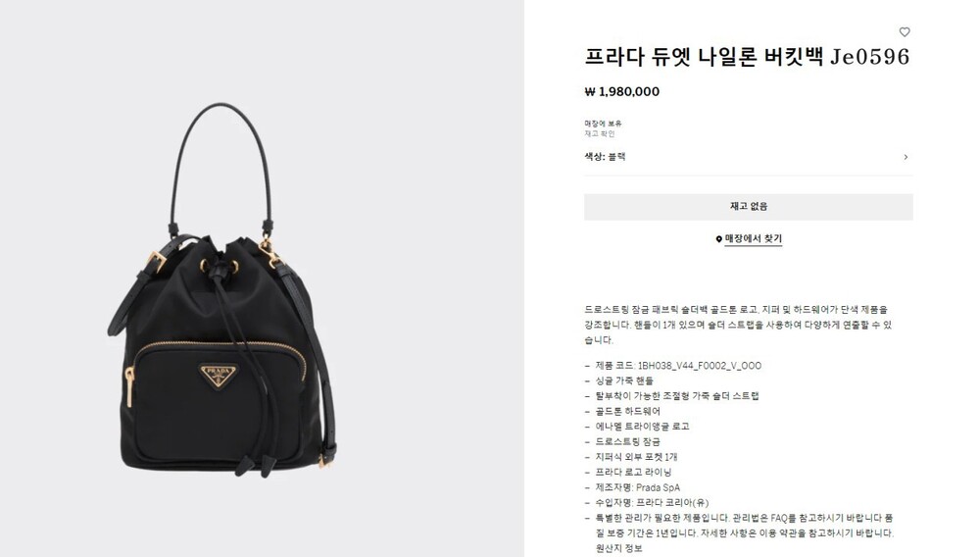Click the gold Prada triangle logo on bag
Image resolution: width=980 pixels, height=557 pixels.
coord(219,375)
